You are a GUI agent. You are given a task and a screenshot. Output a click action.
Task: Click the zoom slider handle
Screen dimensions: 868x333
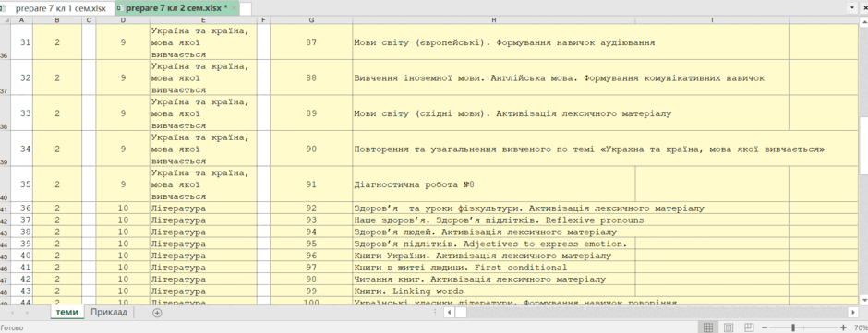point(793,327)
